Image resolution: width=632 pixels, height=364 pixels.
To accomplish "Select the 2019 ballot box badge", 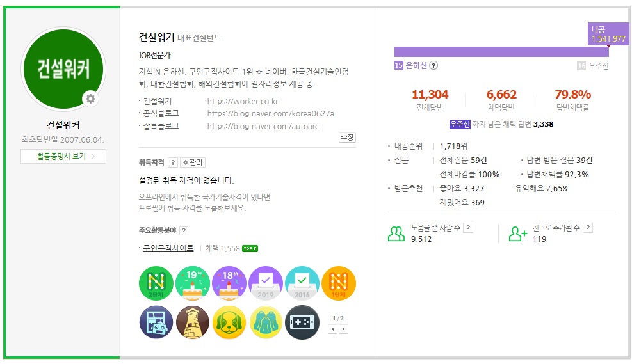I will (x=266, y=283).
